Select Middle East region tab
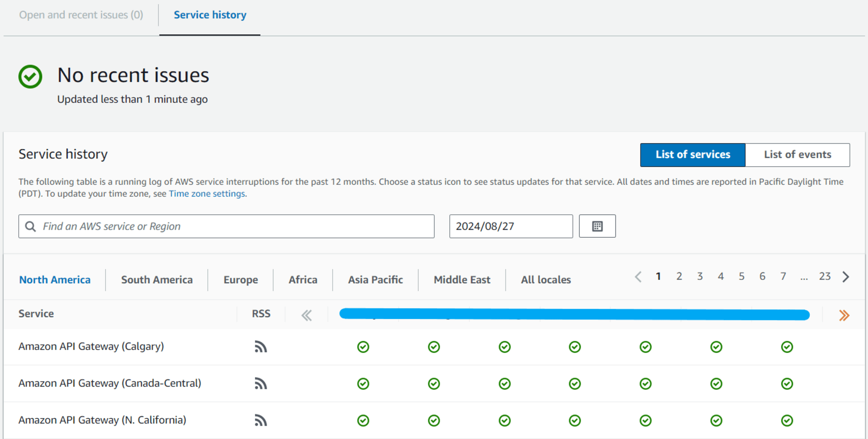Screen dimensions: 868x439 click(x=462, y=280)
